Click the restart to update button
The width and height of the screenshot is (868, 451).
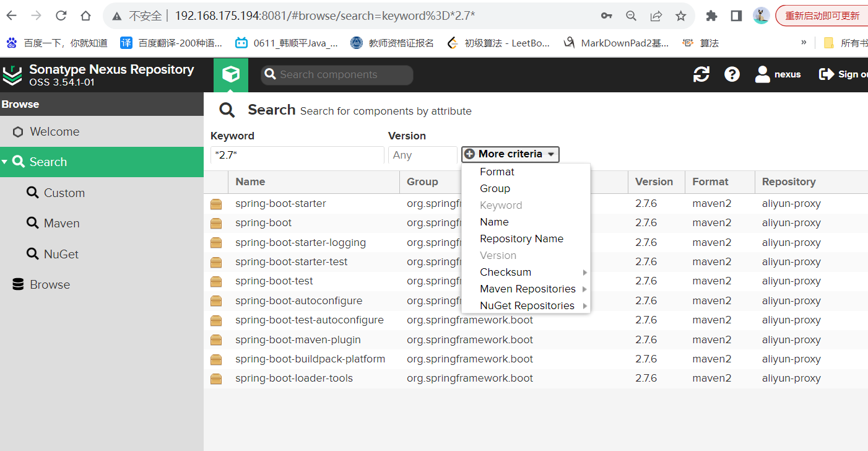pos(822,16)
